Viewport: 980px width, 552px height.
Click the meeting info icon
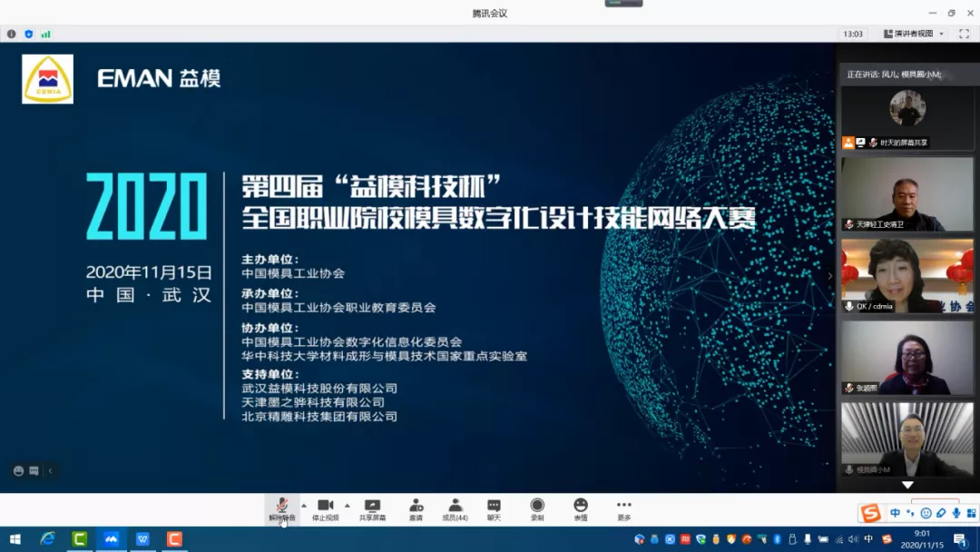coord(11,34)
